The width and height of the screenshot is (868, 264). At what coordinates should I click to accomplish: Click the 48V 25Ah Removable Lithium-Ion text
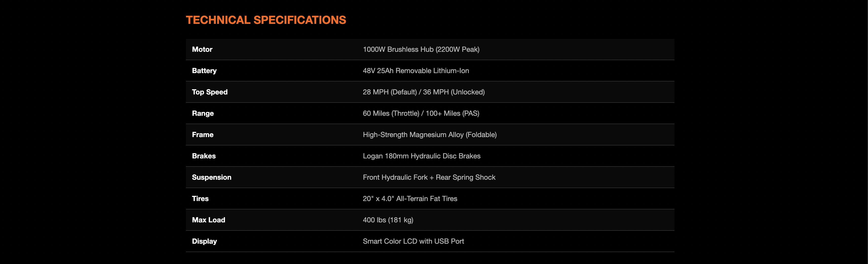coord(416,71)
